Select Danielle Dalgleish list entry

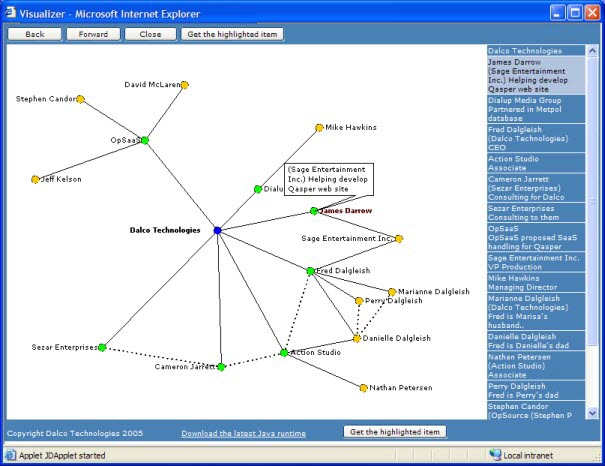[536, 341]
